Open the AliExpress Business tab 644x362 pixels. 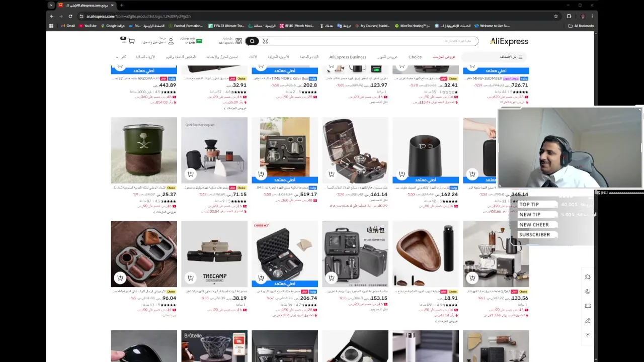tap(348, 57)
